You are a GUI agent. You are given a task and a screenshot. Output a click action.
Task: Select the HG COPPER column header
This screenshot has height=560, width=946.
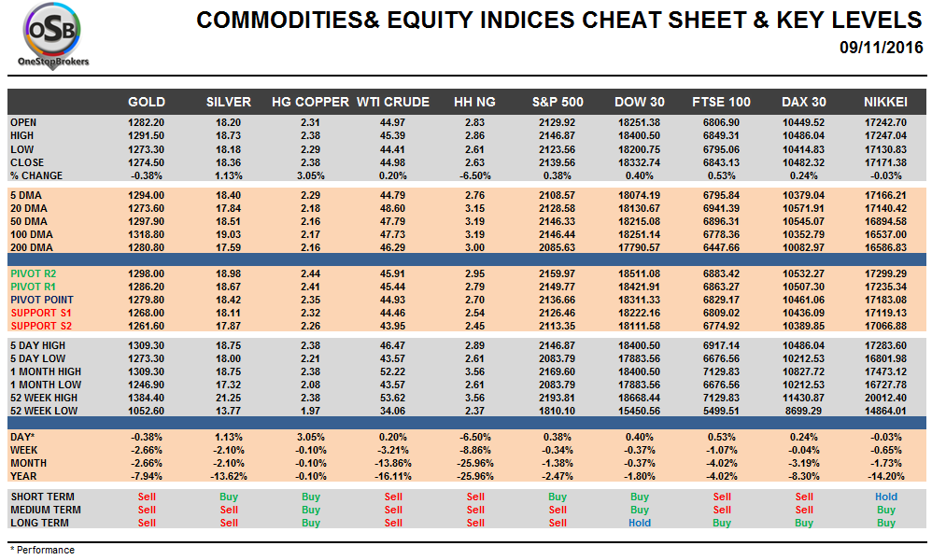(x=310, y=102)
